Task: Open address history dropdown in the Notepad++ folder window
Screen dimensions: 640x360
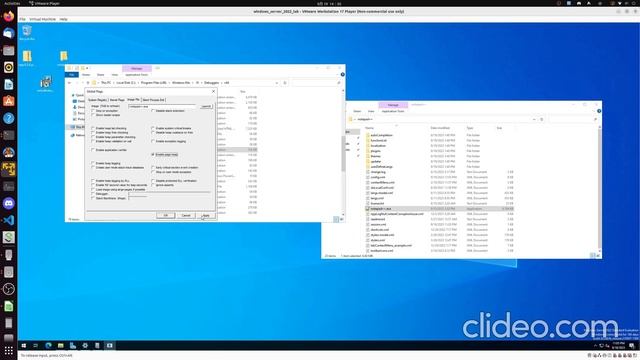Action: tap(534, 119)
